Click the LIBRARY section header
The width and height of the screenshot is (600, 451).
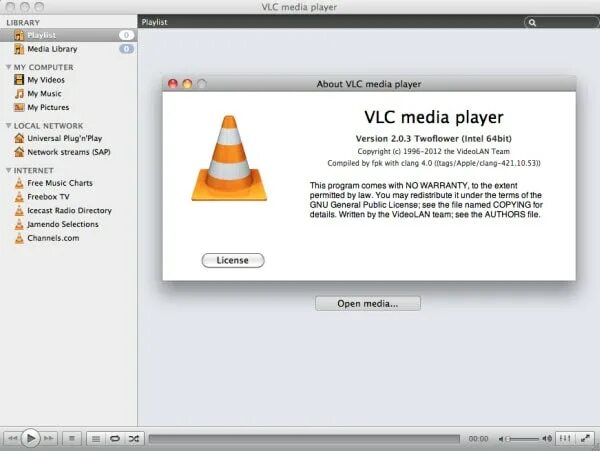tap(23, 23)
